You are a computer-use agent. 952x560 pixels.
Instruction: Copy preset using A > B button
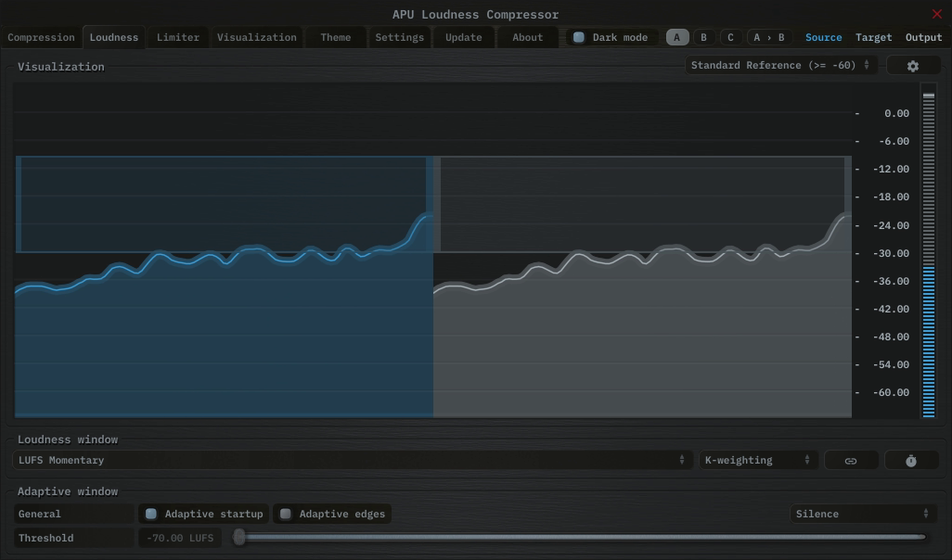(768, 38)
